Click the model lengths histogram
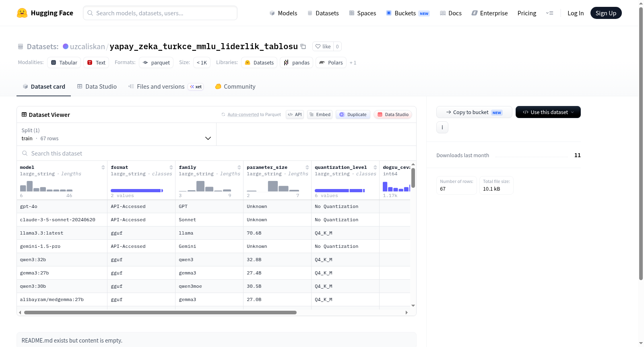 [46, 186]
